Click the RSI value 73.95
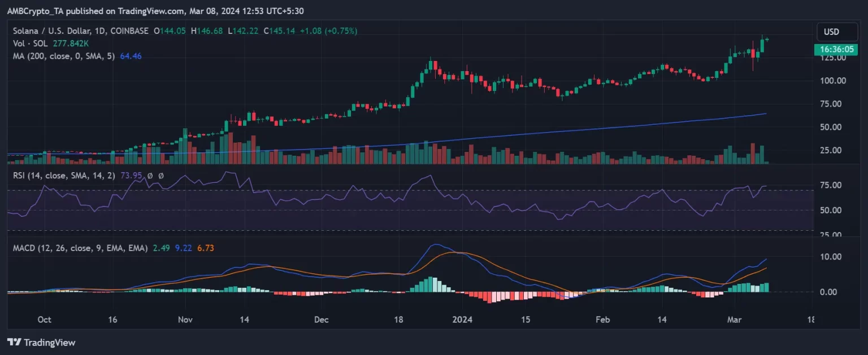This screenshot has height=355, width=868. (129, 176)
